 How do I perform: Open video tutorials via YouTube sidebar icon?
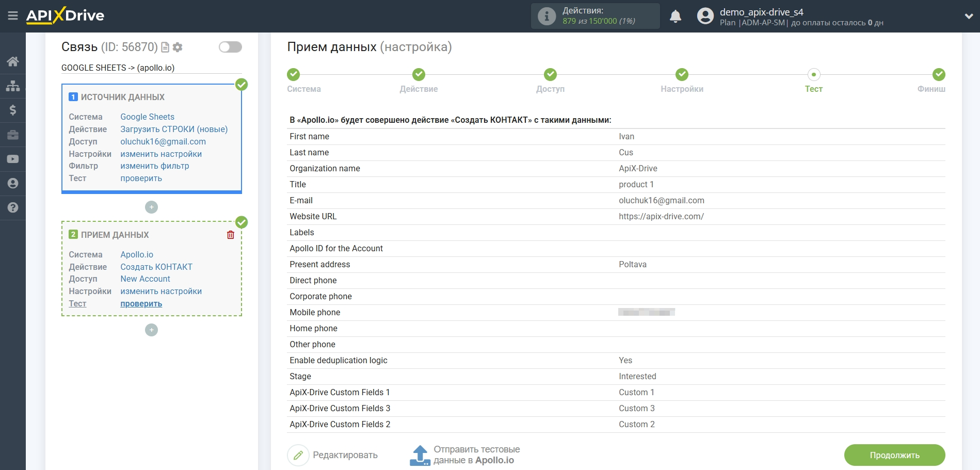13,159
